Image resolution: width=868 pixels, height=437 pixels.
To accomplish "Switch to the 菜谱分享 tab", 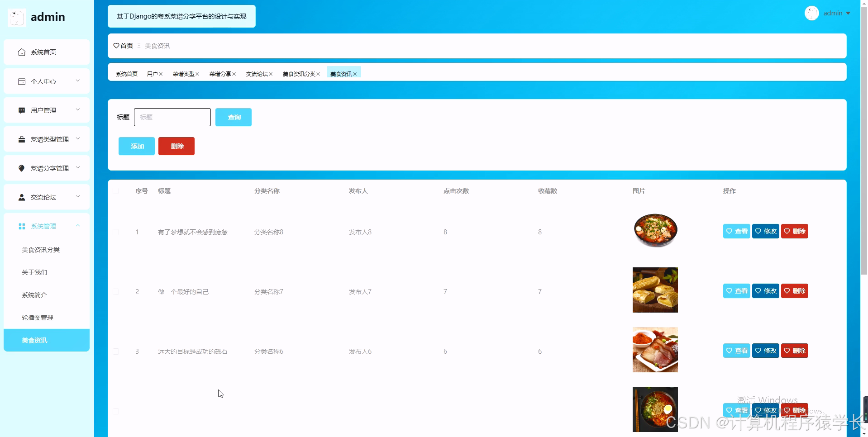I will pos(220,74).
